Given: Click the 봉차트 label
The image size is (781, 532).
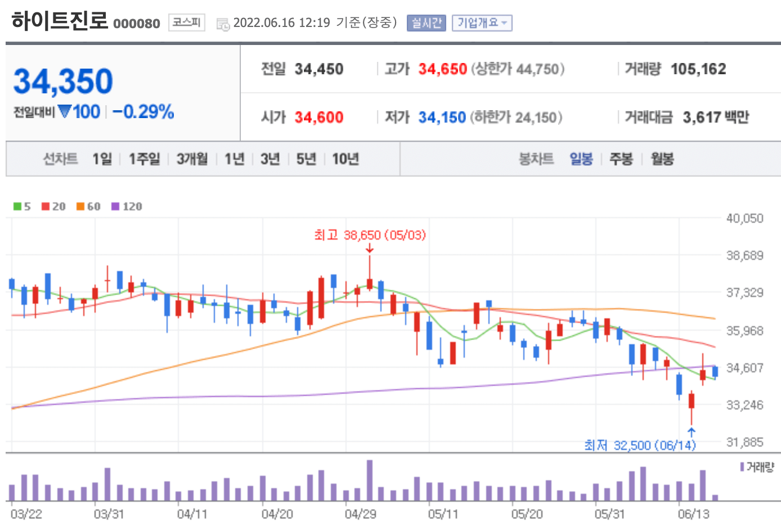Looking at the screenshot, I should tap(536, 159).
